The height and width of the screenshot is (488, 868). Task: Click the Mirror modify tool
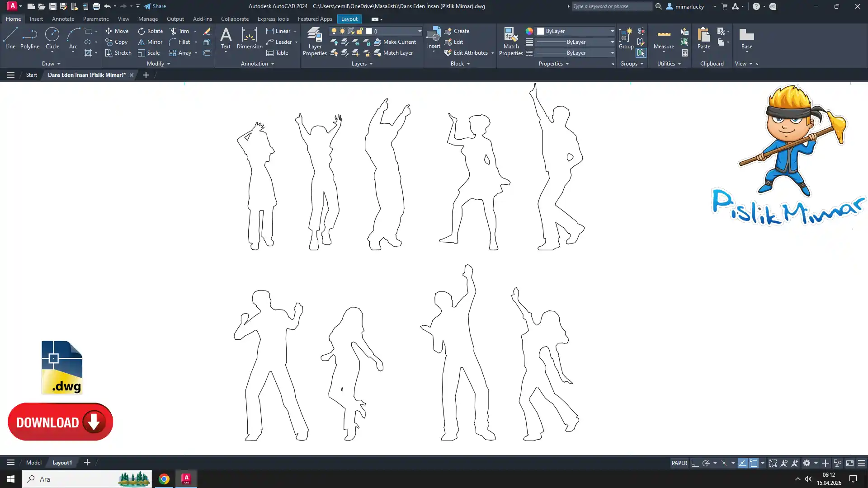click(x=150, y=42)
